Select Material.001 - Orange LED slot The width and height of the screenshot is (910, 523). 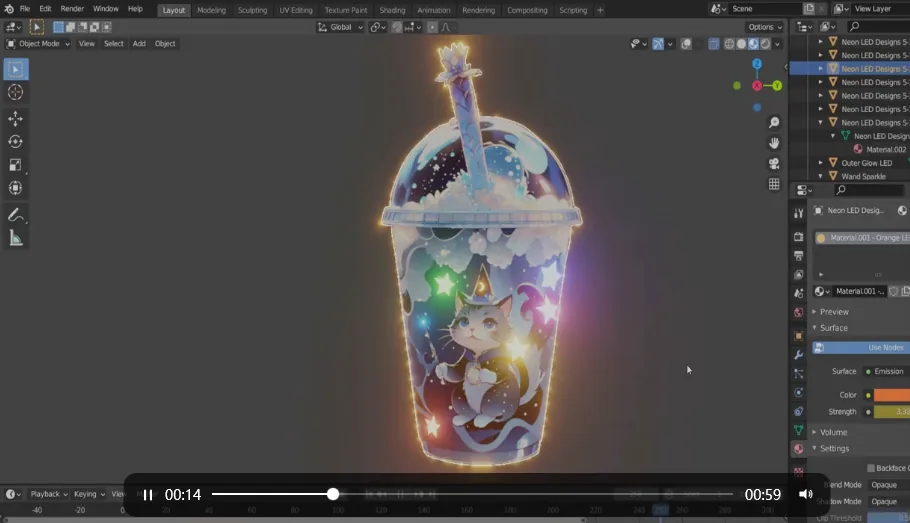click(862, 238)
